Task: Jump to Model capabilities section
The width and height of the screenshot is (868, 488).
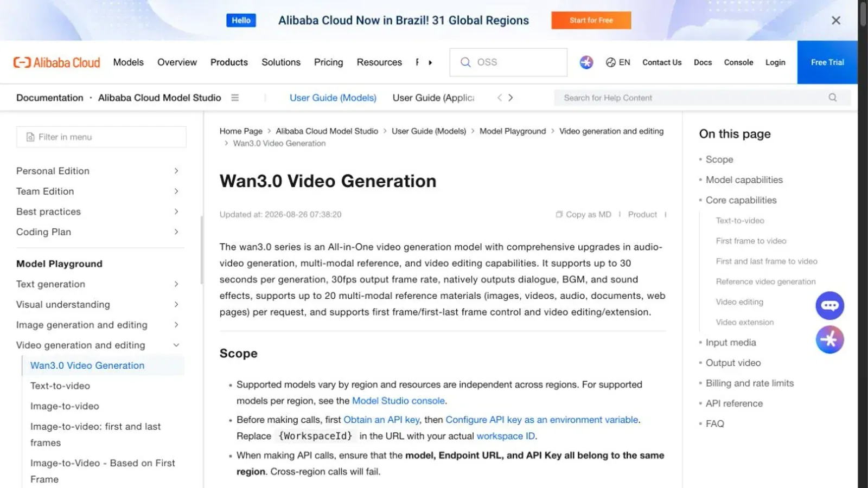Action: (744, 180)
